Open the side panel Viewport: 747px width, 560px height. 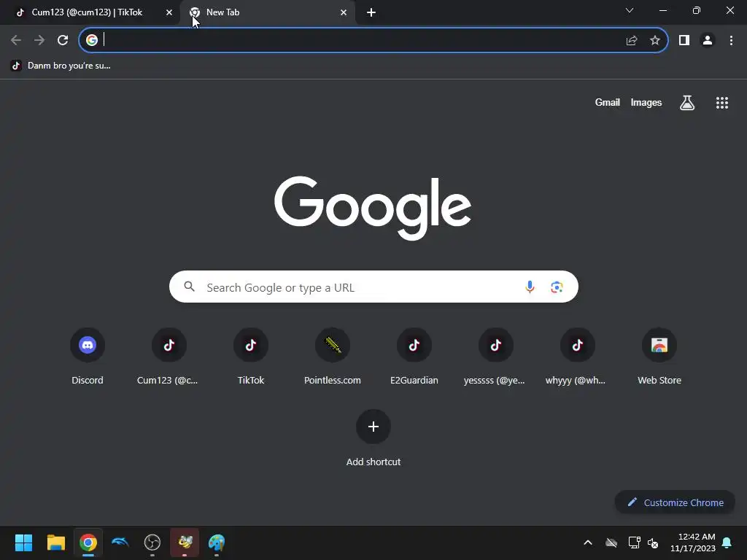point(684,41)
